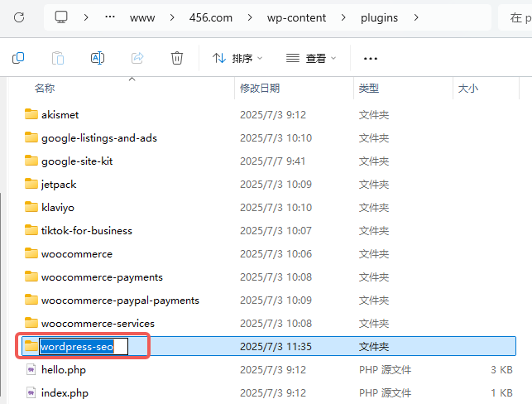
Task: Click the 3 KB size cell
Action: tap(501, 370)
